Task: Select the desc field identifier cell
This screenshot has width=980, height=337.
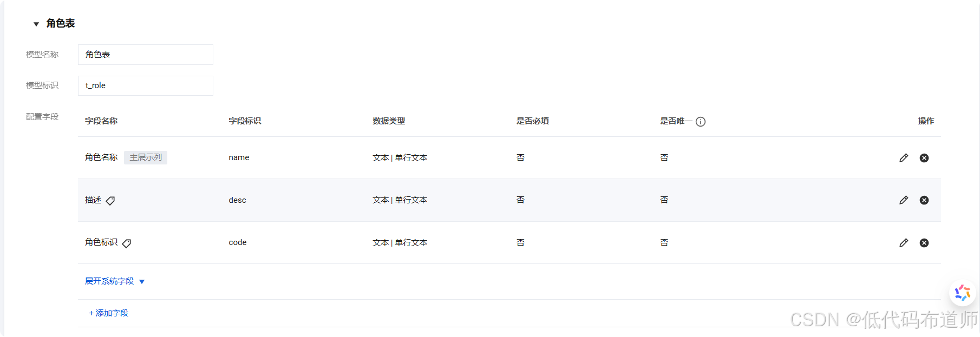Action: 237,200
